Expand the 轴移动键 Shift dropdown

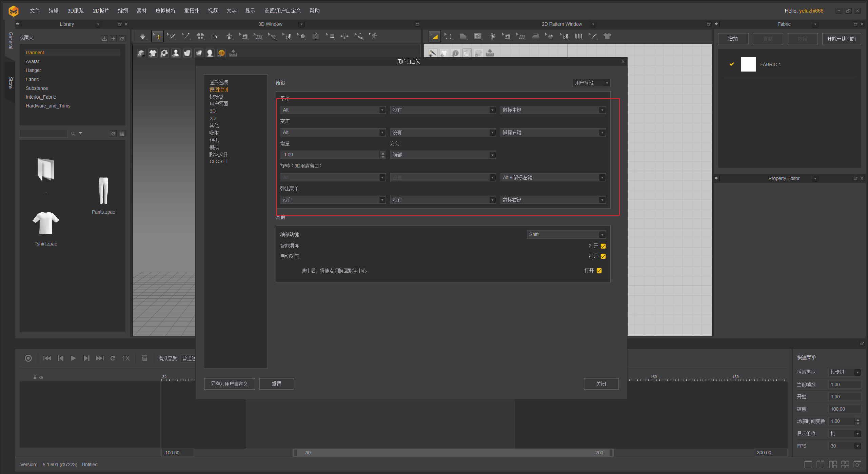(x=566, y=235)
